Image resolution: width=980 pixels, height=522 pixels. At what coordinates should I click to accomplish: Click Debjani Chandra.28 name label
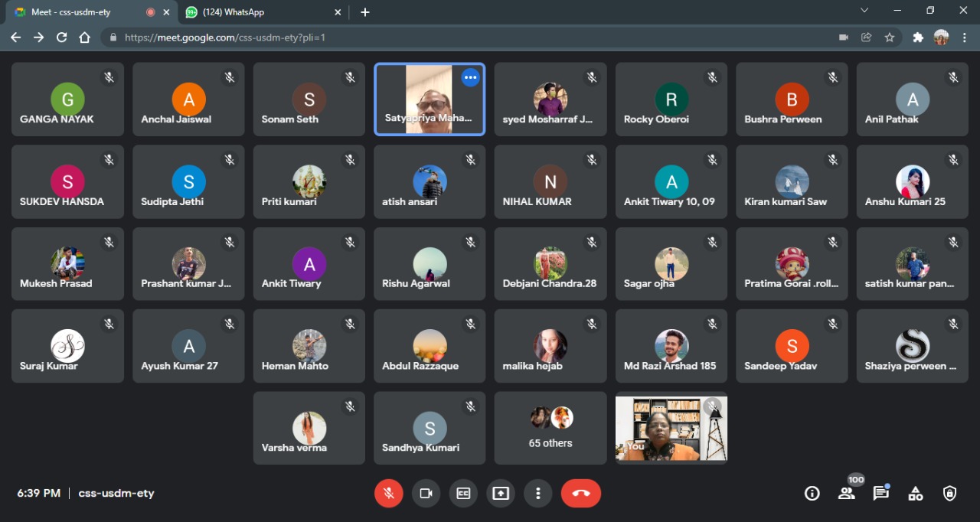click(550, 283)
